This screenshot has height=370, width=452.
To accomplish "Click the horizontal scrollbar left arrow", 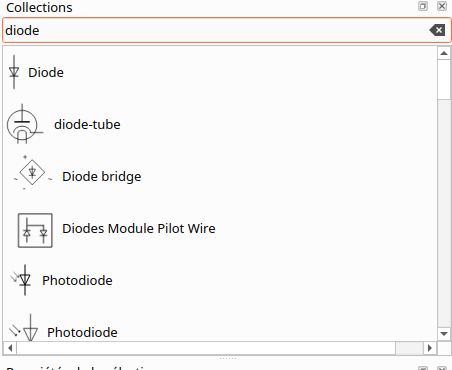I will pyautogui.click(x=10, y=348).
